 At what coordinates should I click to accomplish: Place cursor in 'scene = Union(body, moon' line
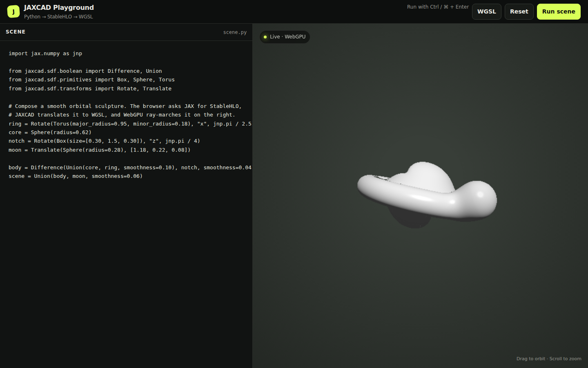click(x=76, y=176)
